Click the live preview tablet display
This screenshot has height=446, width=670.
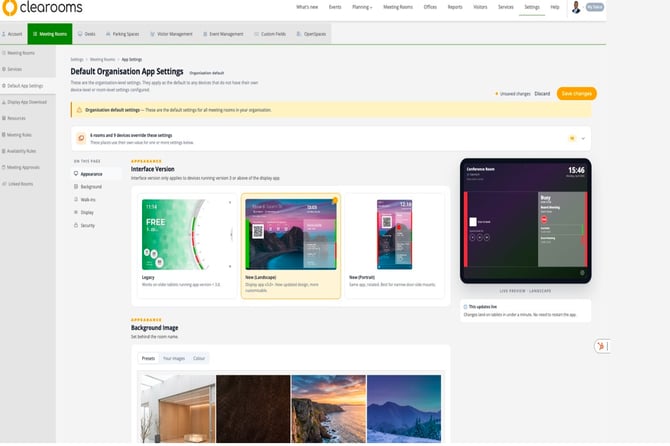(526, 221)
